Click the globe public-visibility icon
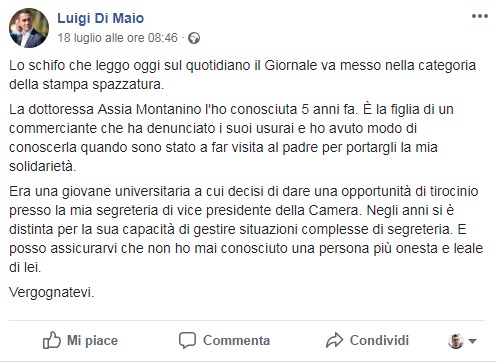The height and width of the screenshot is (362, 497). click(x=194, y=38)
